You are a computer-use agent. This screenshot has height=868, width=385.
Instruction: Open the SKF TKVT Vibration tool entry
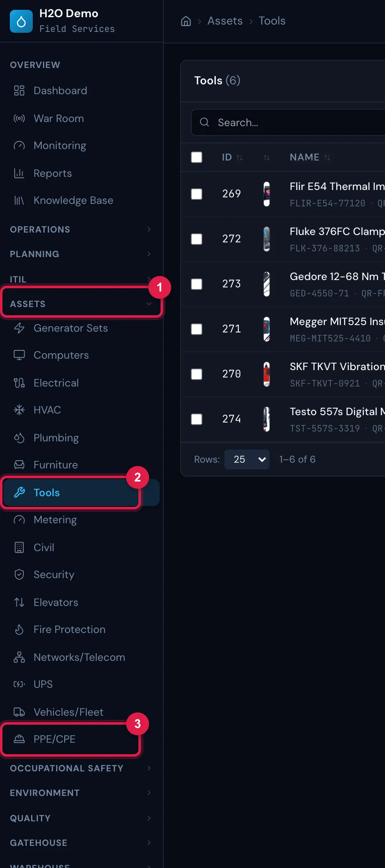click(x=337, y=366)
